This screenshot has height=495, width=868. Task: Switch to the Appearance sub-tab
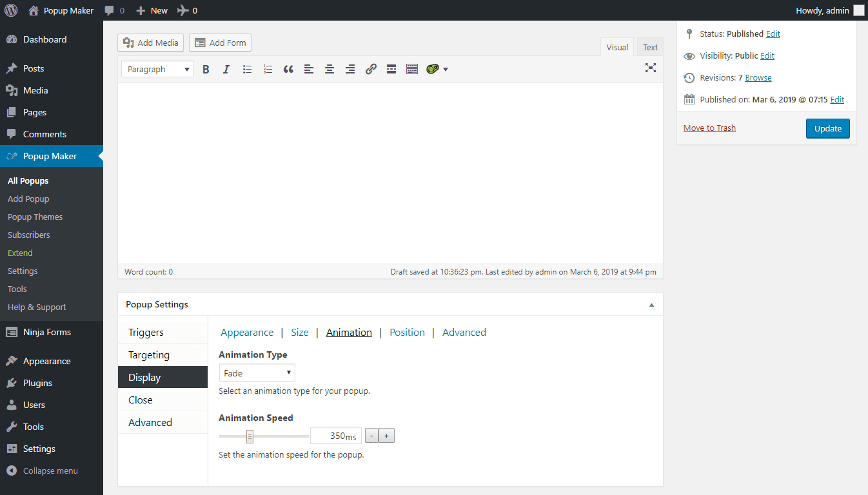247,333
